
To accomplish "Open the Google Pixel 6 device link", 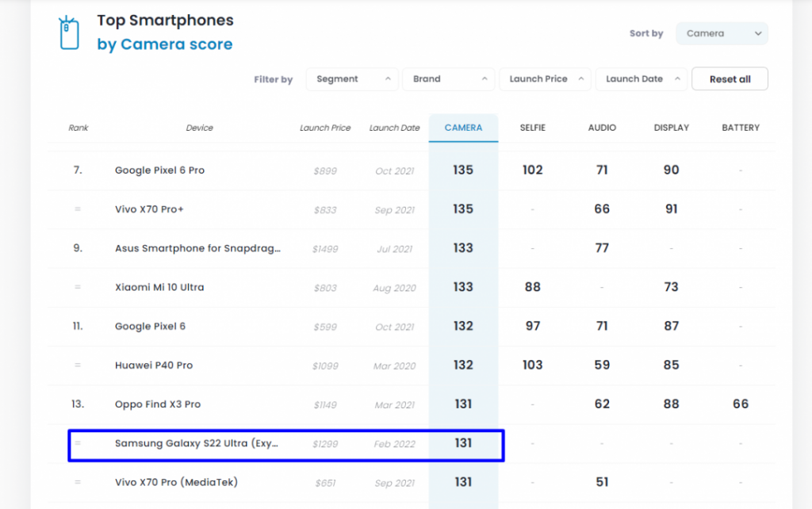I will (x=150, y=326).
